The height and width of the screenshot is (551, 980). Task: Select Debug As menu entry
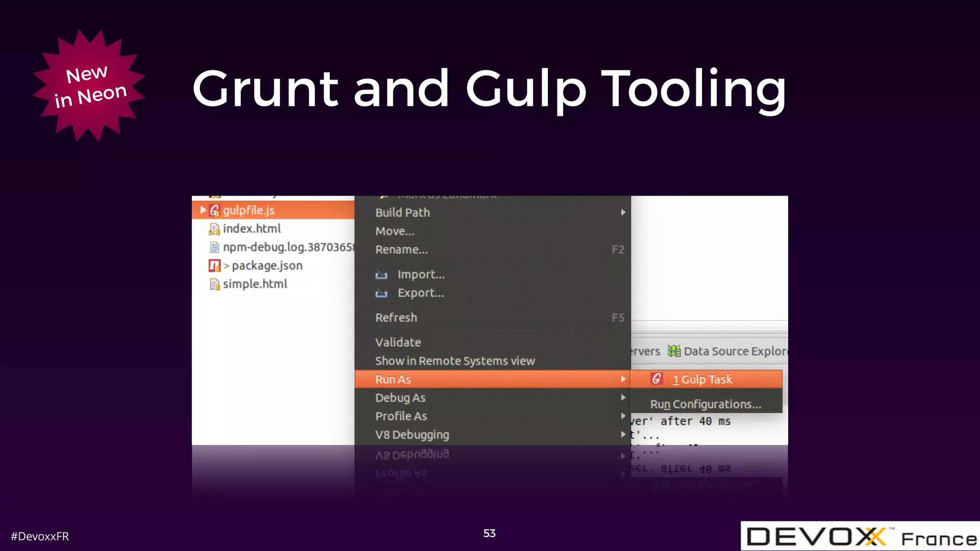[492, 398]
